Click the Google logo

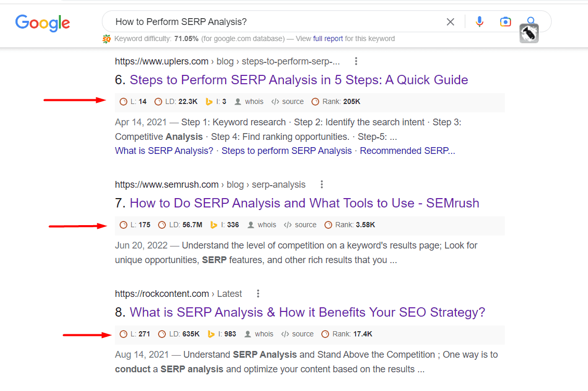pyautogui.click(x=43, y=23)
